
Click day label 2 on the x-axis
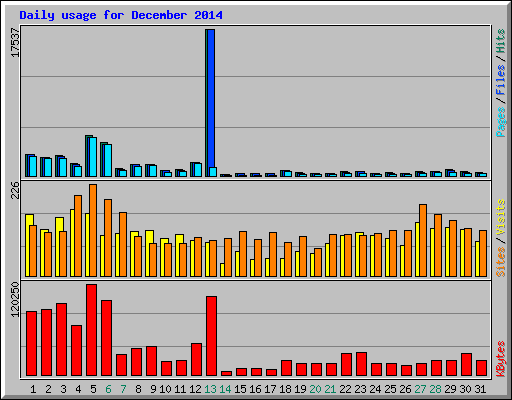click(48, 389)
